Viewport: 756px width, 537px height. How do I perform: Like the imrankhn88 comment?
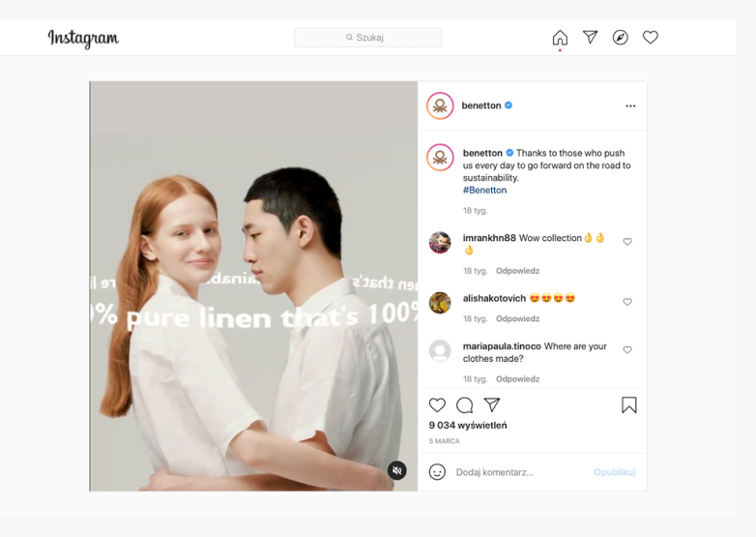pyautogui.click(x=627, y=241)
